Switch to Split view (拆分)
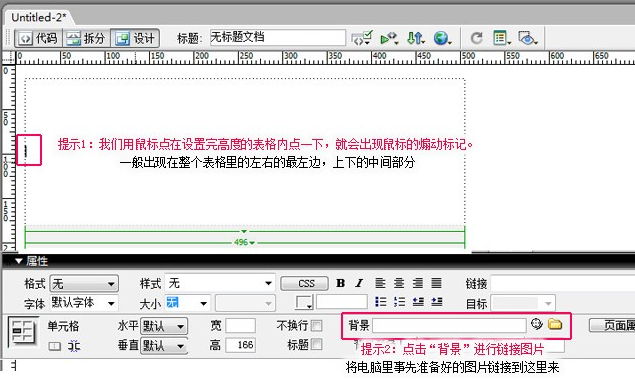This screenshot has width=635, height=380. 86,38
